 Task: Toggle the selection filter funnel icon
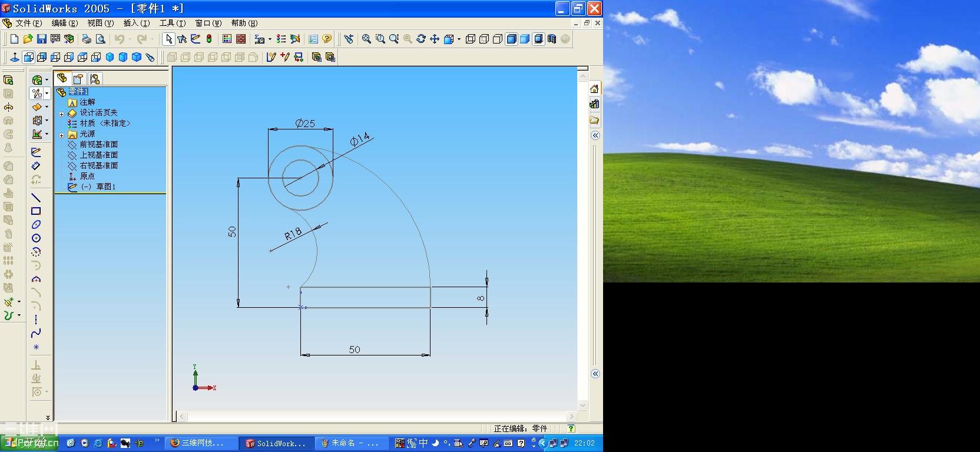tap(182, 39)
